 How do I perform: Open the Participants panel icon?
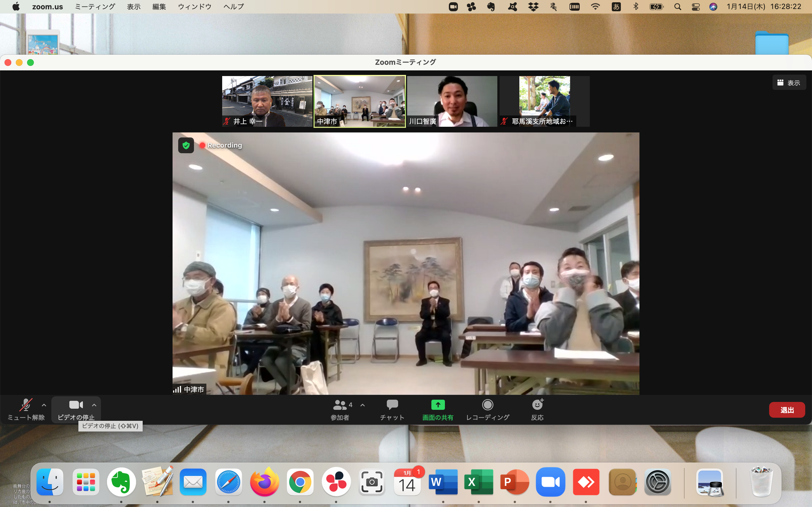click(339, 405)
